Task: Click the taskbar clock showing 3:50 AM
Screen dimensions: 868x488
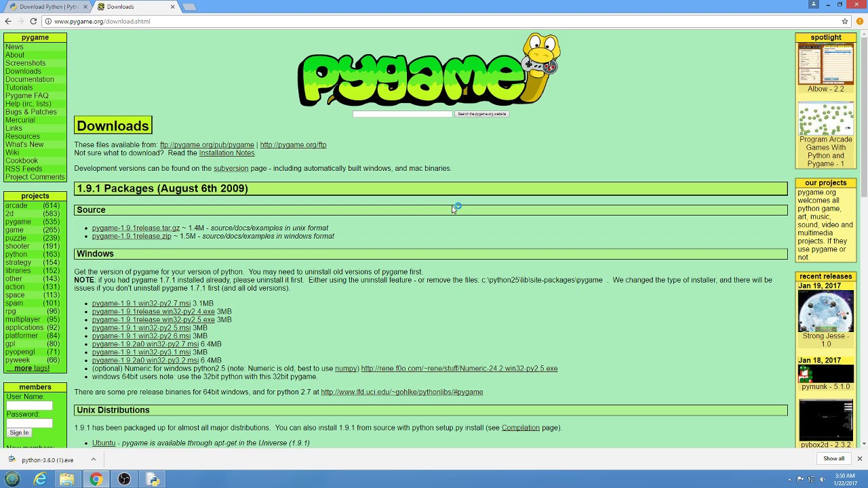Action: point(845,479)
